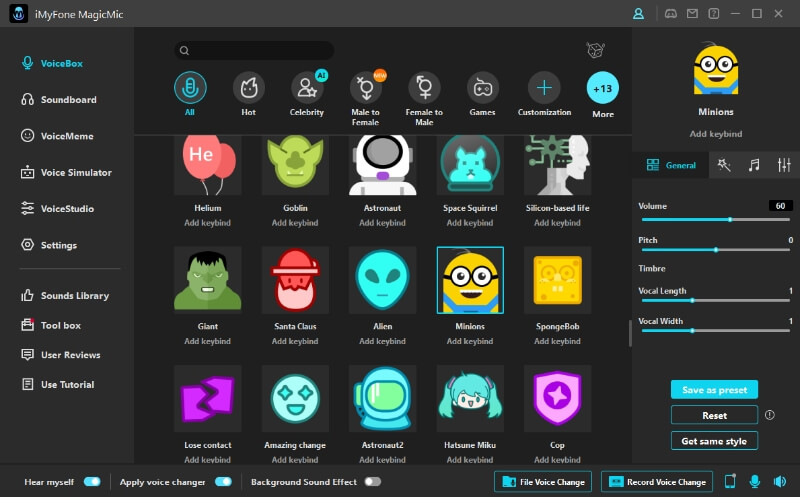Select the Cop voice
Viewport: 800px width, 497px height.
[x=558, y=399]
